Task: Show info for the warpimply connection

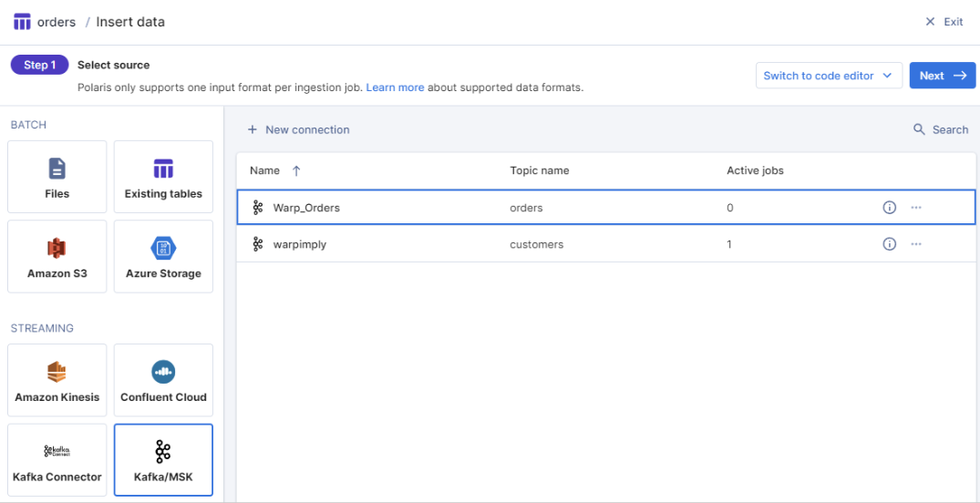Action: [x=890, y=244]
